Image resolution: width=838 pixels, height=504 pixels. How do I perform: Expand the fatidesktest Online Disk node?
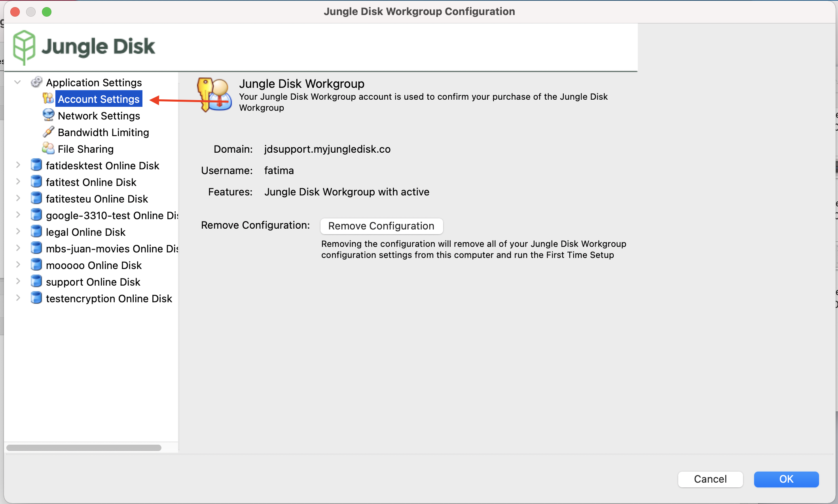18,165
